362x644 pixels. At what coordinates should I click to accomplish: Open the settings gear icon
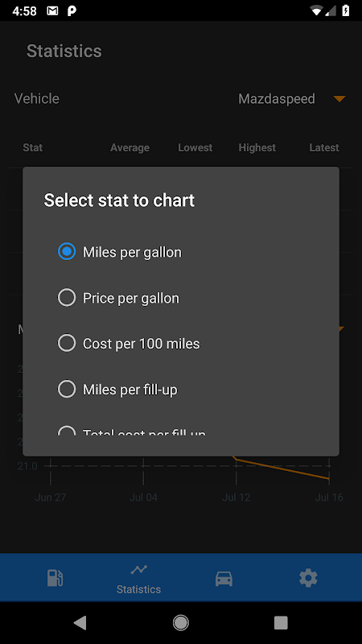coord(308,578)
